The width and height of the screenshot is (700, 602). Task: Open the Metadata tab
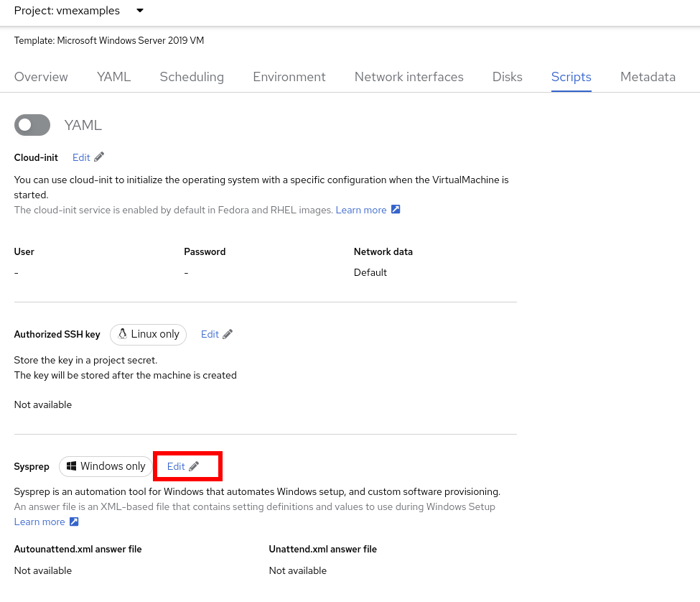pos(648,77)
